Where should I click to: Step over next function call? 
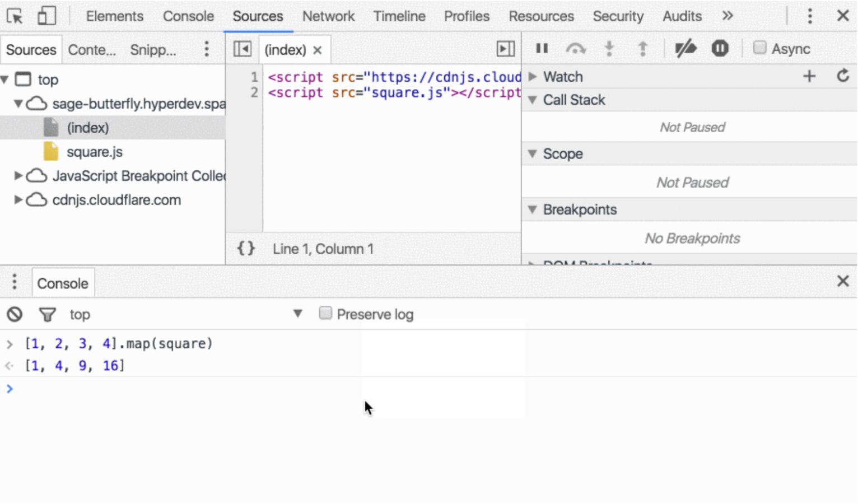pyautogui.click(x=576, y=49)
